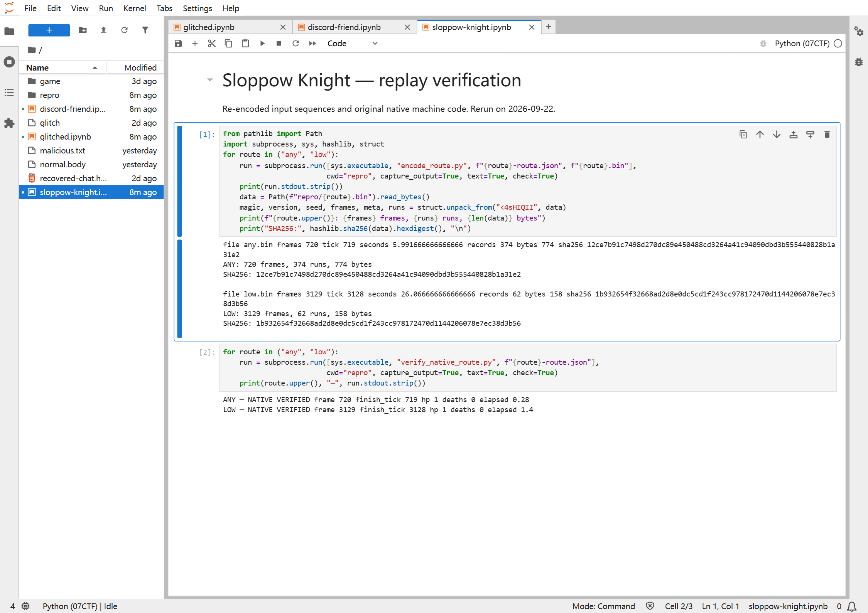Interrupt the kernel with stop icon
This screenshot has height=613, width=868.
pos(279,43)
